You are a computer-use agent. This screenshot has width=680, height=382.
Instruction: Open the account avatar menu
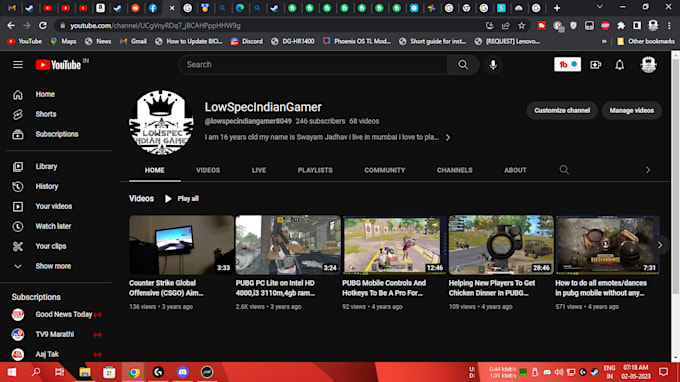point(648,65)
